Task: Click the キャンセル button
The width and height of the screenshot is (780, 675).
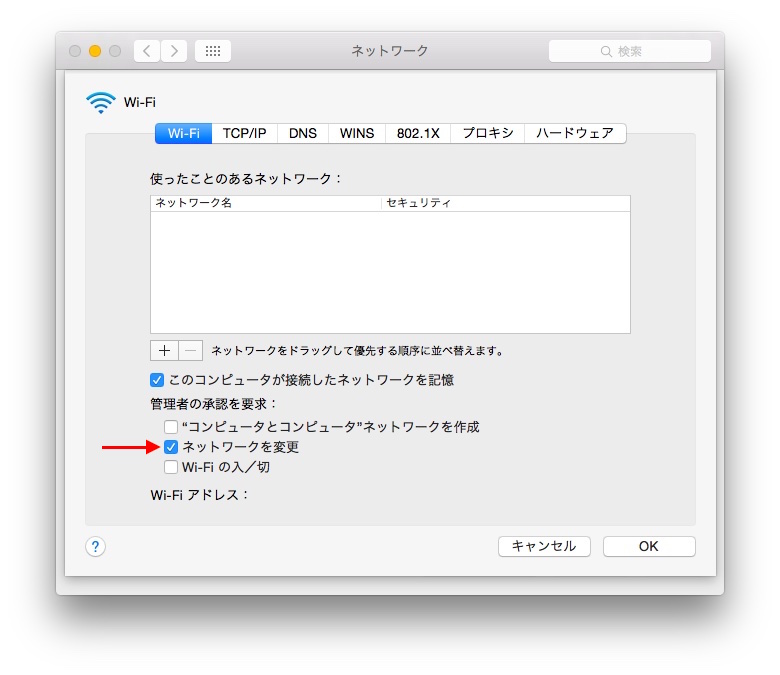Action: (544, 547)
